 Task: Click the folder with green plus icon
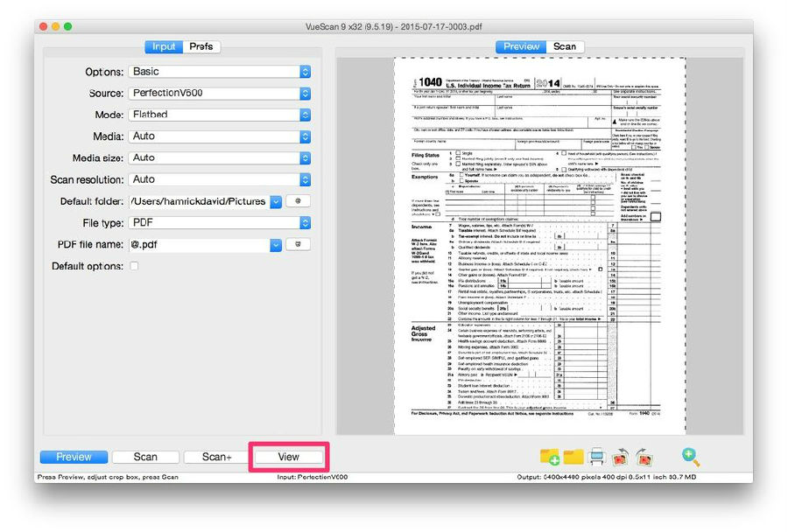[550, 456]
